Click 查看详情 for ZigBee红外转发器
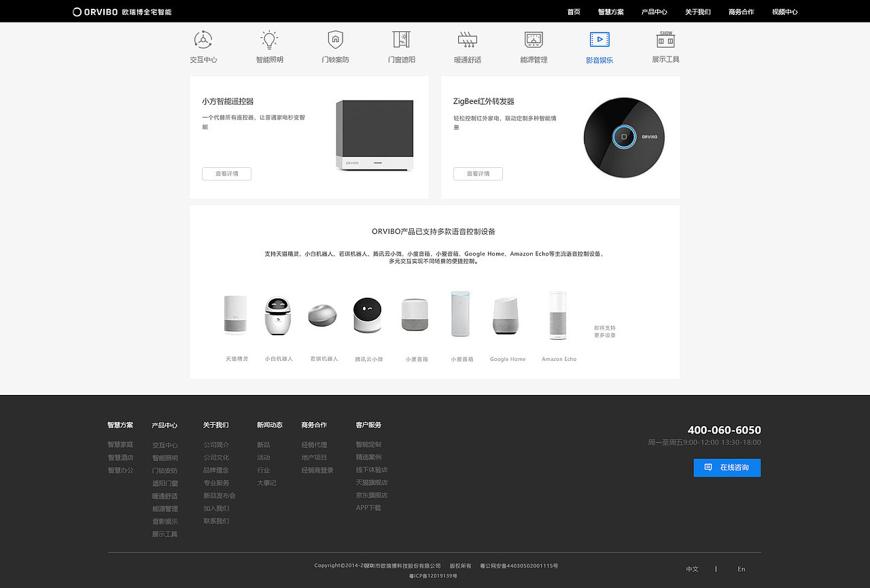The width and height of the screenshot is (870, 588). click(478, 174)
